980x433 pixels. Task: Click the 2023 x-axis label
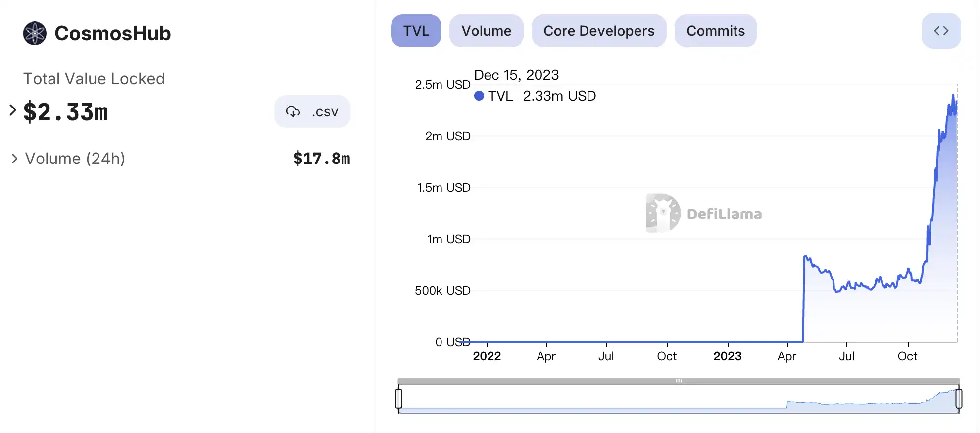click(x=727, y=356)
